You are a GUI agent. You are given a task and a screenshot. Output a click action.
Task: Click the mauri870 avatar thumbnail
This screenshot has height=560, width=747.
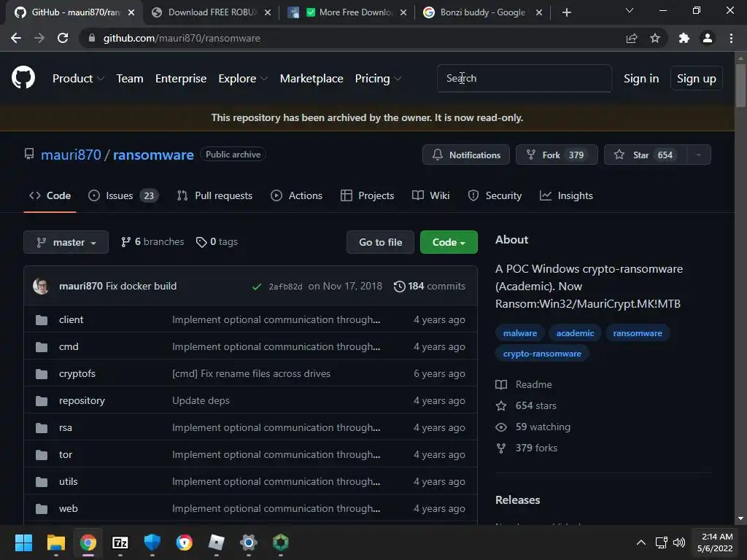tap(41, 286)
